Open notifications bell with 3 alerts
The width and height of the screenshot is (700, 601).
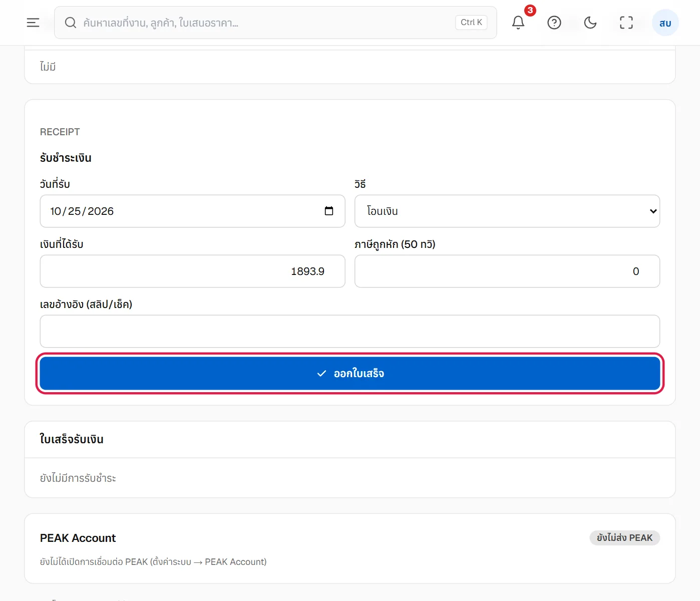click(x=518, y=23)
